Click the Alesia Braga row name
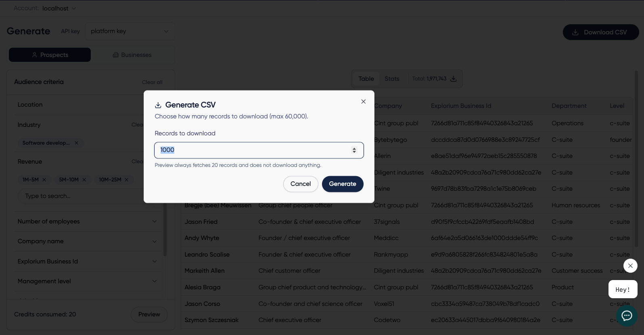 coord(203,287)
